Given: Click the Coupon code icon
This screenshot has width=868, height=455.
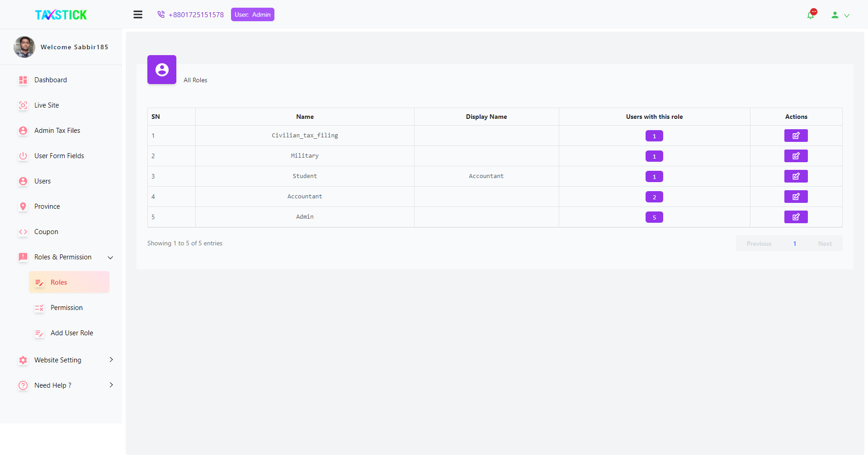Looking at the screenshot, I should [23, 232].
